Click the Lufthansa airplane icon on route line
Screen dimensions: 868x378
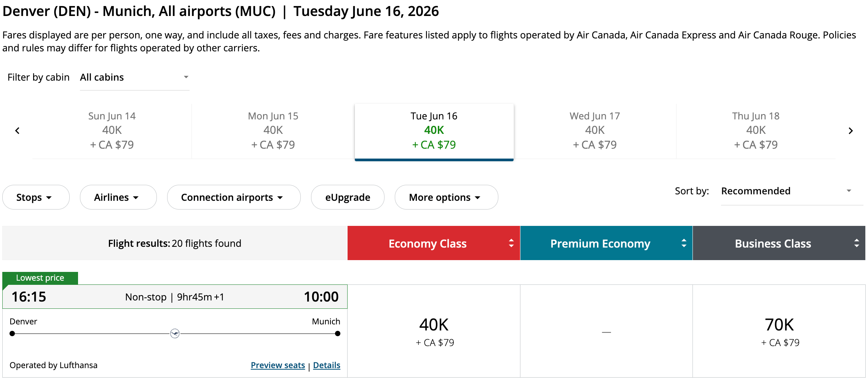(175, 334)
